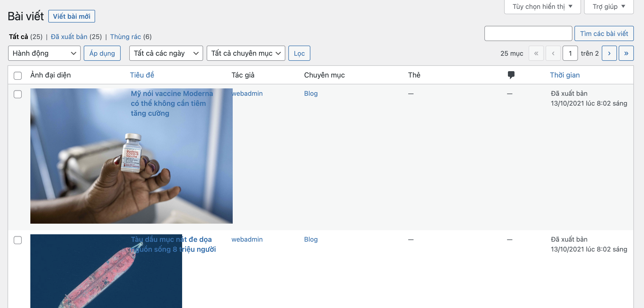This screenshot has height=308, width=644.
Task: Check the Moderna vaccine post checkbox
Action: 18,94
